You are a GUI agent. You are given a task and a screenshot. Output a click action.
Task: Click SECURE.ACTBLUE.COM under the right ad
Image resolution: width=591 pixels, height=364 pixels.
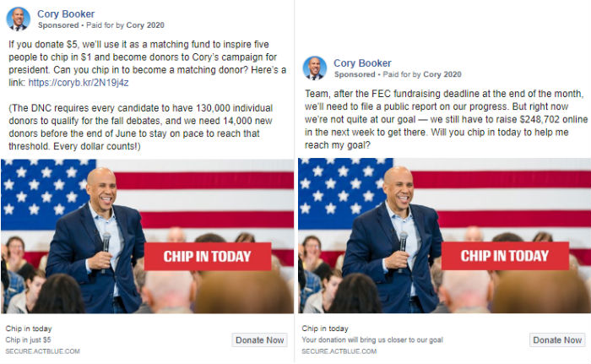pos(339,351)
